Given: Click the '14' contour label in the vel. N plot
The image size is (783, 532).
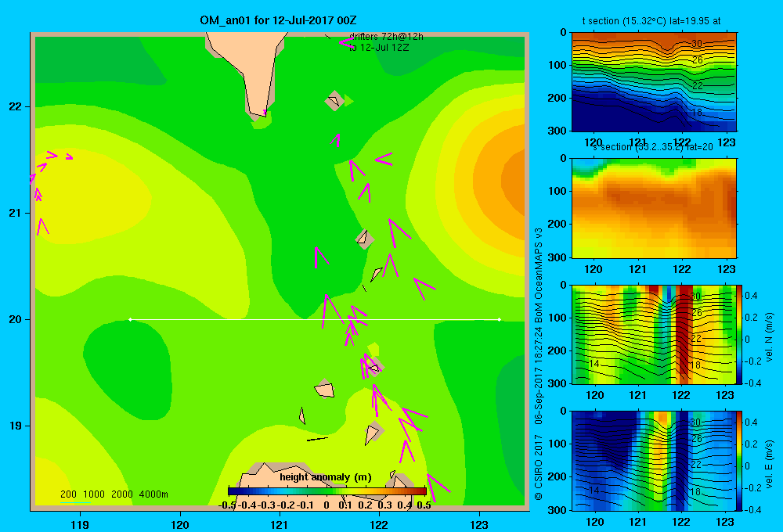Looking at the screenshot, I should [x=594, y=363].
